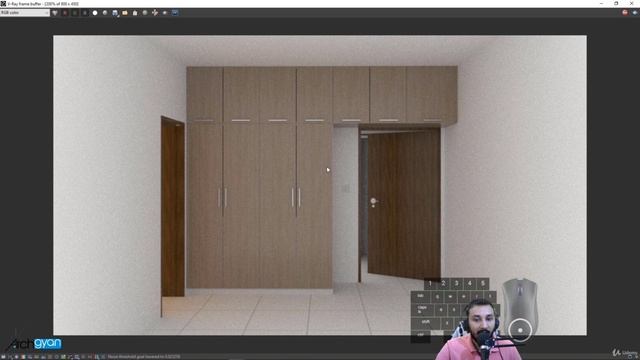Maximize the V-Ray frame buffer window
The width and height of the screenshot is (640, 360).
click(x=616, y=3)
